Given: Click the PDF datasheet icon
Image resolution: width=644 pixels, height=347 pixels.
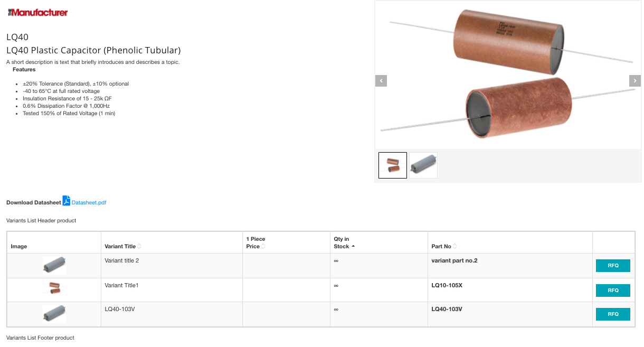Looking at the screenshot, I should 66,201.
